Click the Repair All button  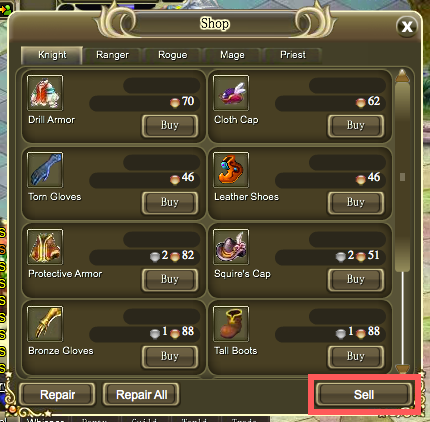pyautogui.click(x=141, y=395)
